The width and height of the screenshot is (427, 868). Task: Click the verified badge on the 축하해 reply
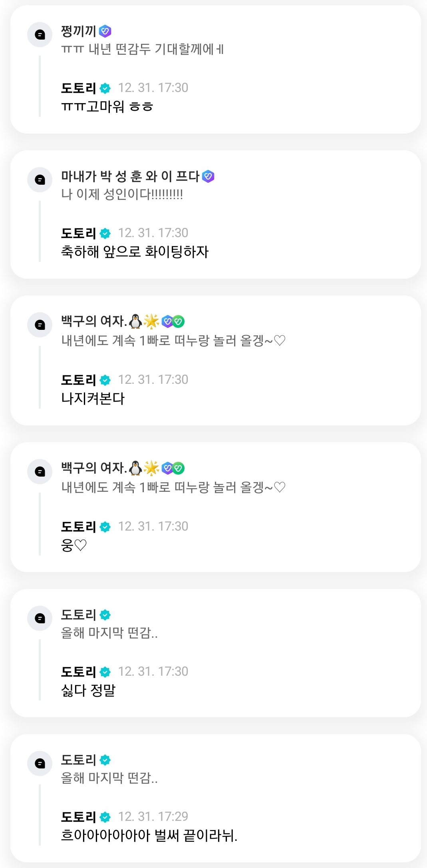click(105, 233)
